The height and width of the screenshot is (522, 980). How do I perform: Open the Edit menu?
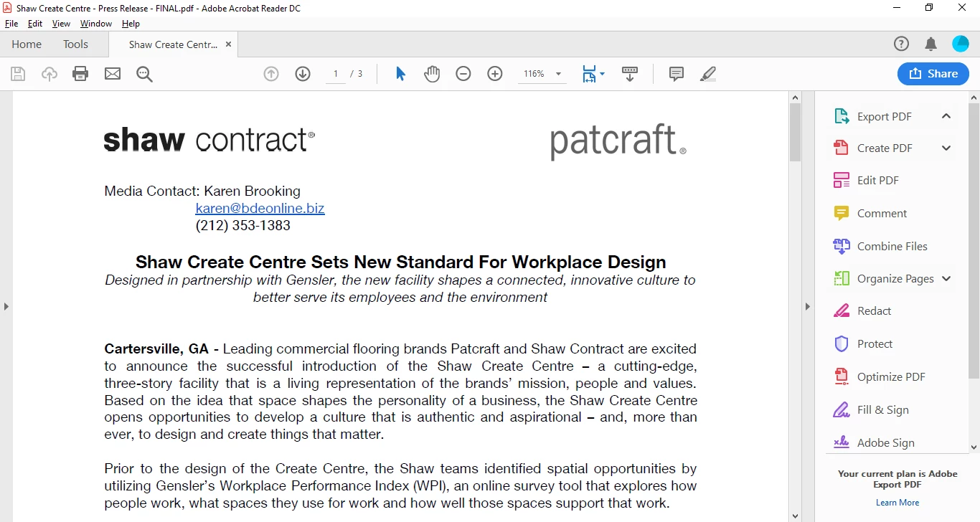click(x=35, y=24)
